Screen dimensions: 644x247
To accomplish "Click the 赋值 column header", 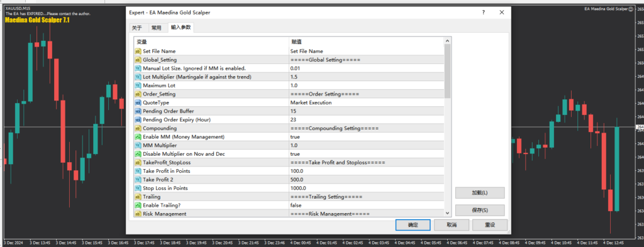I will pos(367,41).
